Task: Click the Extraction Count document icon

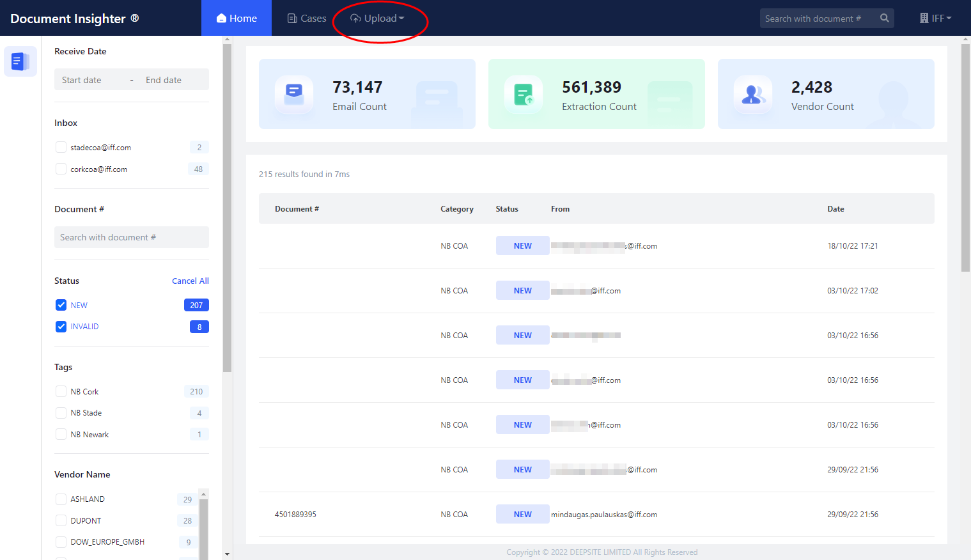Action: (523, 95)
